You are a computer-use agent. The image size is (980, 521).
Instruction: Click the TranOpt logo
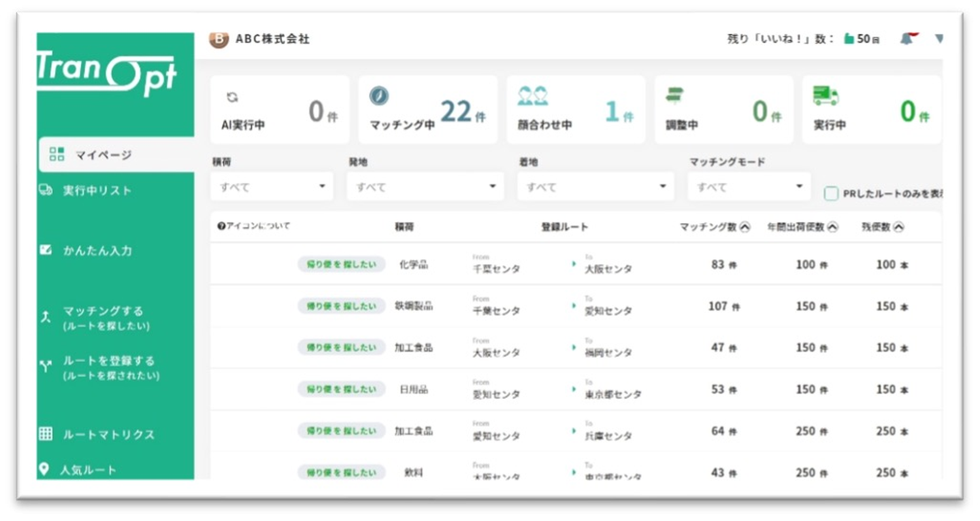[x=107, y=74]
